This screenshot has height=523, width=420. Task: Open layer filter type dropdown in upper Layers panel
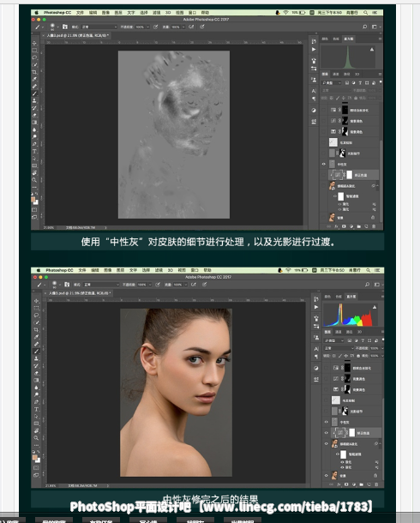(331, 82)
